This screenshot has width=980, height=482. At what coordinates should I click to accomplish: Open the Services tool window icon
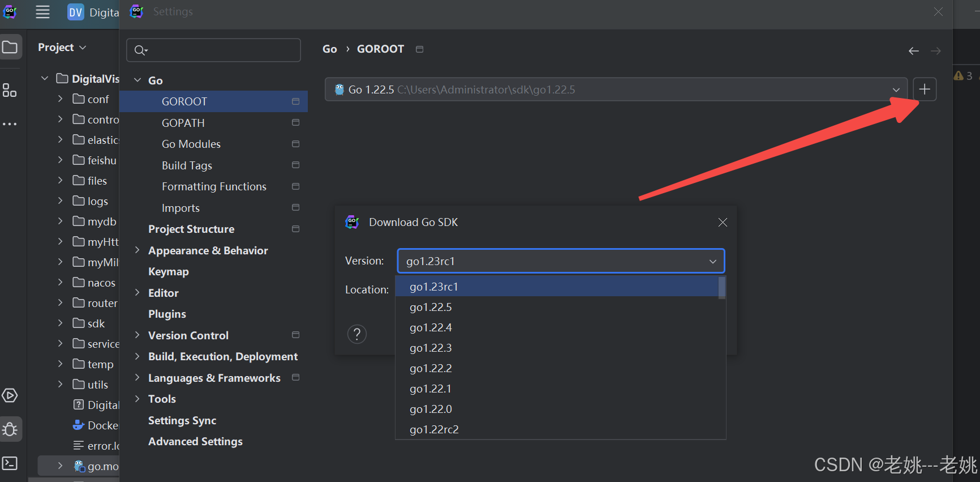(10, 395)
